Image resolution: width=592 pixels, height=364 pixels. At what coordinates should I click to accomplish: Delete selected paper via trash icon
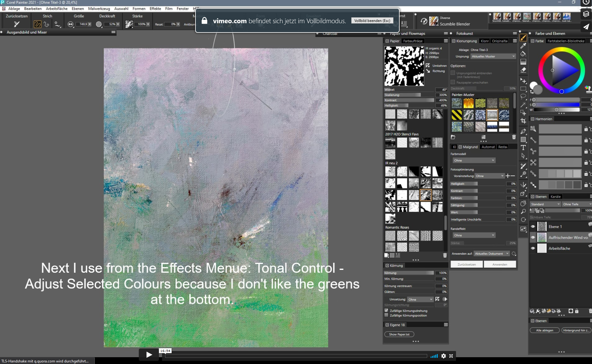pos(445,255)
